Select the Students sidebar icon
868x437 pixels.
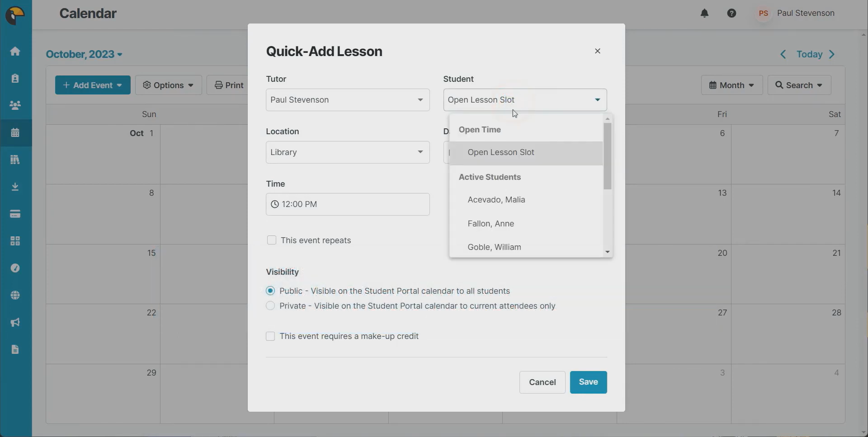click(15, 78)
